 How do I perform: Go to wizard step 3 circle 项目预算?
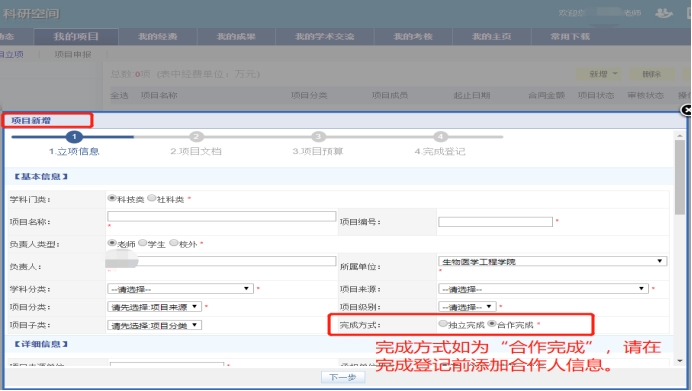coord(318,137)
